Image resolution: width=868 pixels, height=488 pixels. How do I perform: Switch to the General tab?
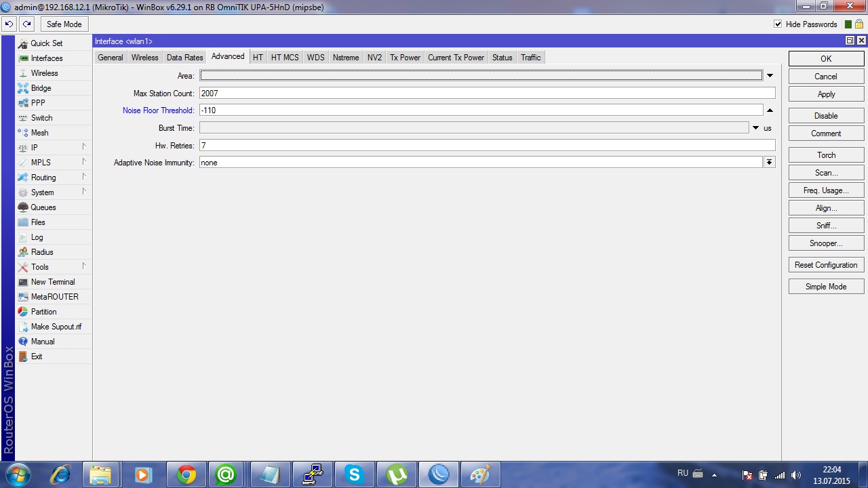coord(111,58)
